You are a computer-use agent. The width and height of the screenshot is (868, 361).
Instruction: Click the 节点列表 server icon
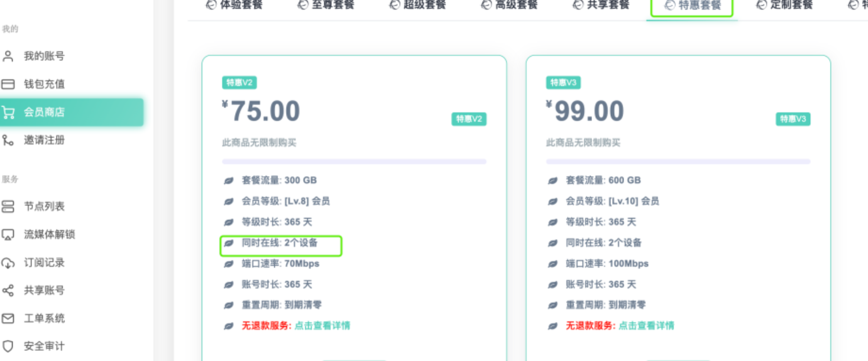[x=8, y=207]
